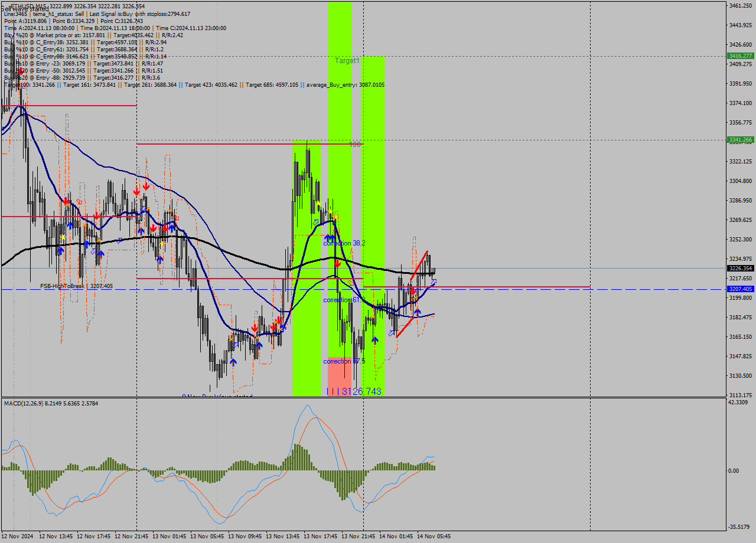Click the MACD scale value 42.3309
This screenshot has height=543, width=756.
[738, 402]
